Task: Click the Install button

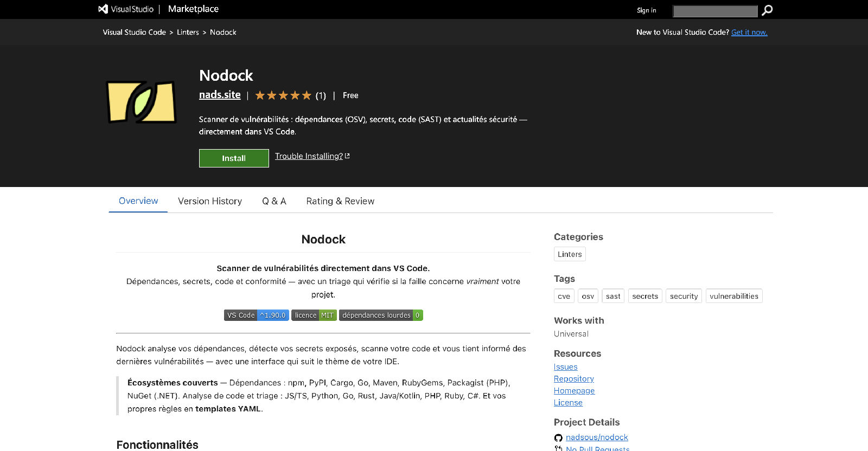Action: [234, 158]
